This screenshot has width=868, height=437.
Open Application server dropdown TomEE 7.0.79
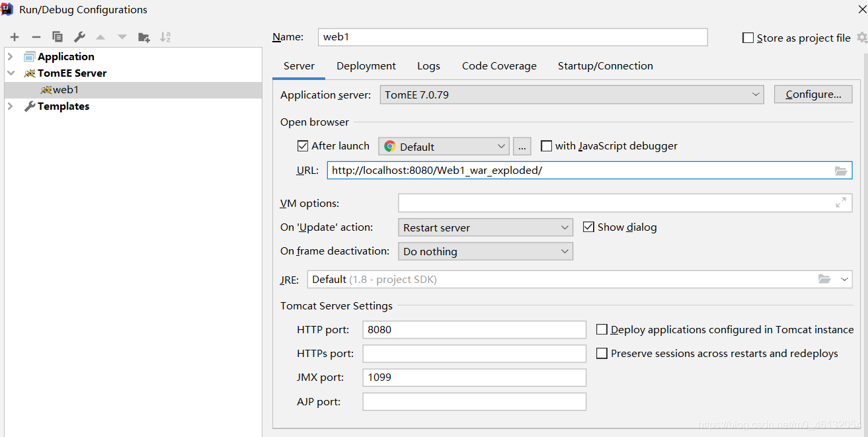572,95
